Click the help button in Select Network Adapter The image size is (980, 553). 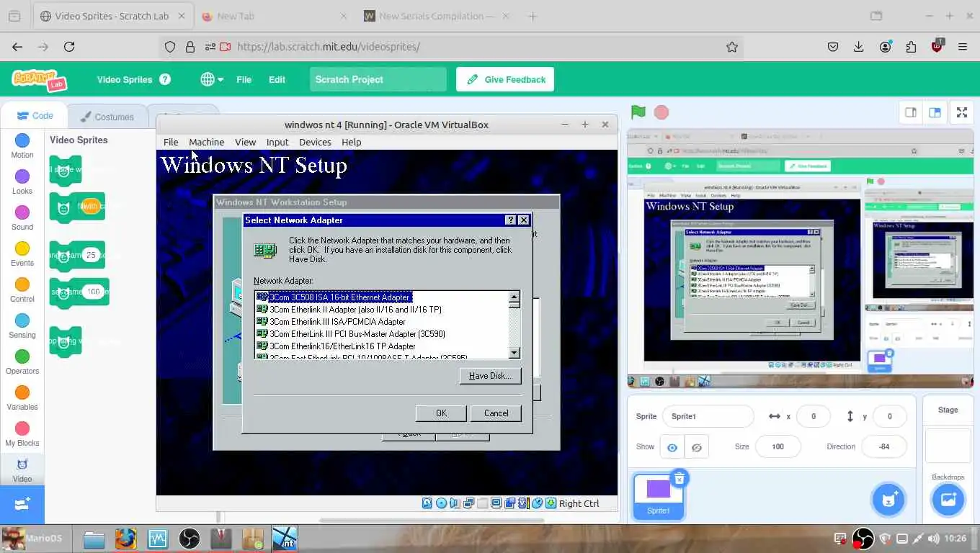[511, 220]
